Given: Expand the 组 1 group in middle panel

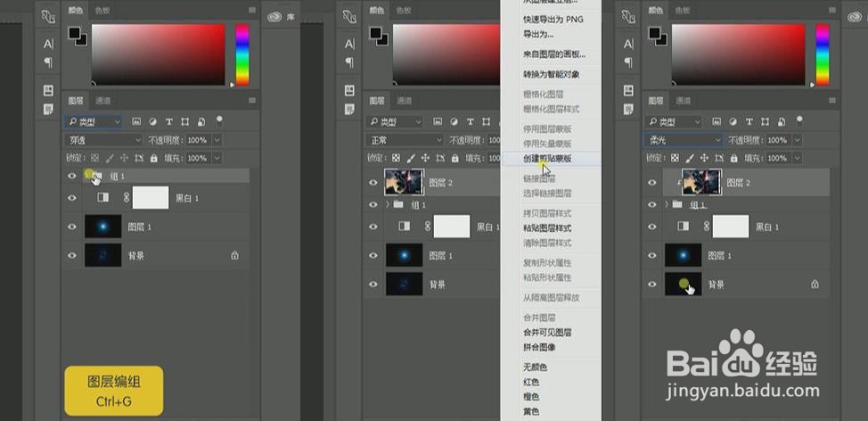Looking at the screenshot, I should 388,204.
